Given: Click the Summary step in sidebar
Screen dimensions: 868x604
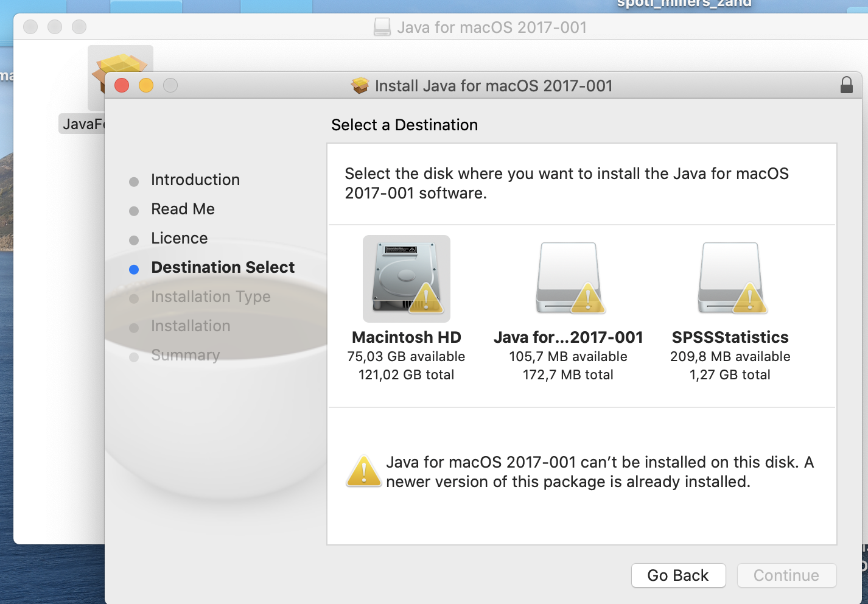Looking at the screenshot, I should [185, 355].
